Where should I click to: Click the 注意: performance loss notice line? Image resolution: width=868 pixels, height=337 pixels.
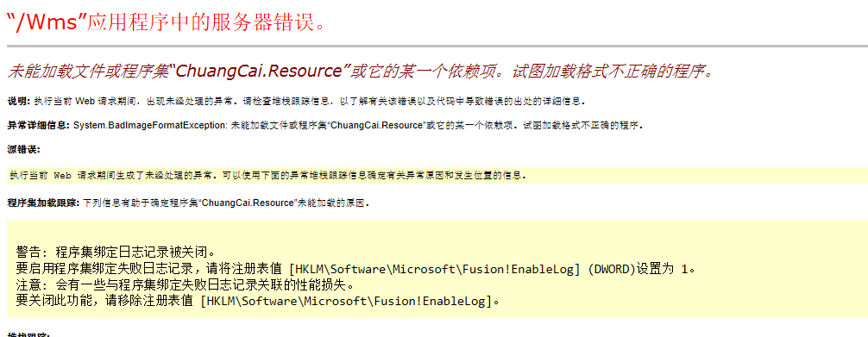pos(185,285)
